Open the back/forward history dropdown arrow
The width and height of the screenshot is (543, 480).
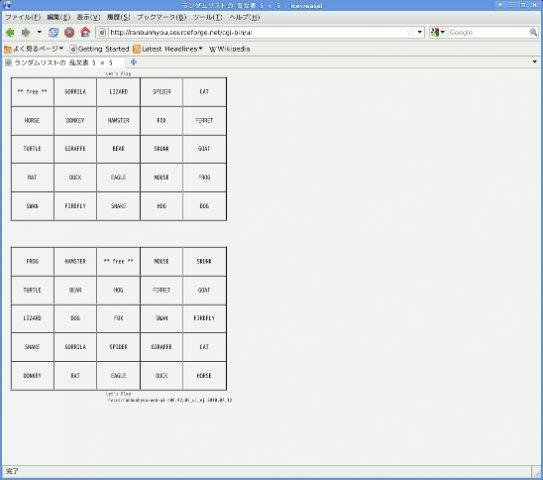tap(39, 32)
